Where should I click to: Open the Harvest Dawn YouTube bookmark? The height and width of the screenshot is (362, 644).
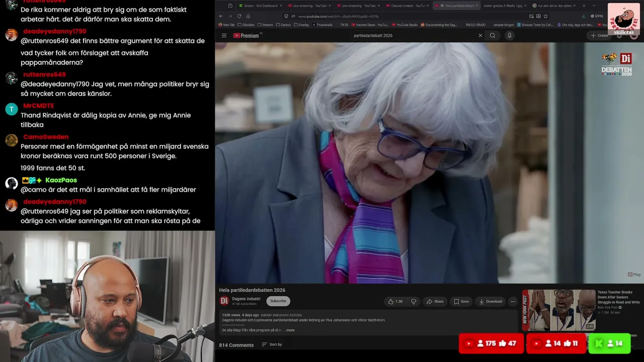pyautogui.click(x=370, y=25)
